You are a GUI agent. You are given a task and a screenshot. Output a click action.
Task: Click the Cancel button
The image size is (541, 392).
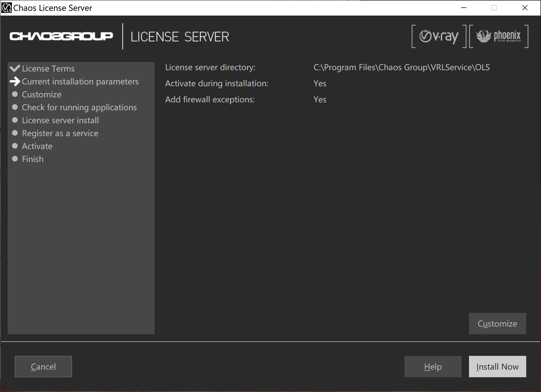43,366
